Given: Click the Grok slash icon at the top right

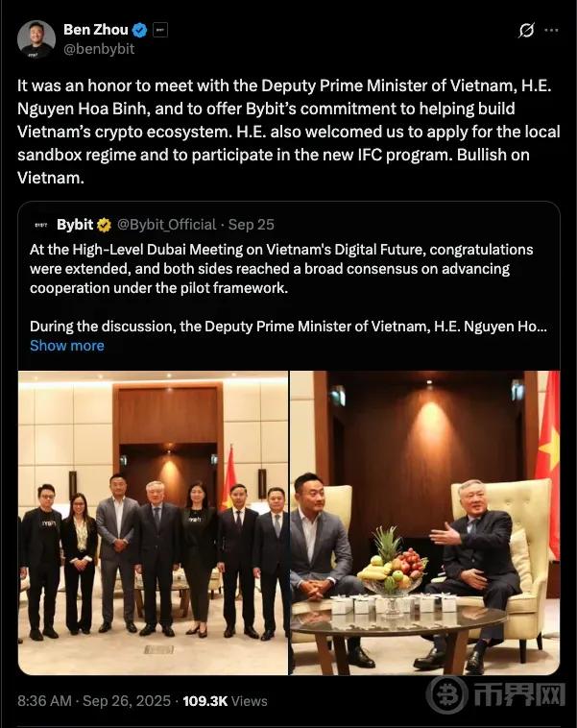Looking at the screenshot, I should pyautogui.click(x=526, y=30).
